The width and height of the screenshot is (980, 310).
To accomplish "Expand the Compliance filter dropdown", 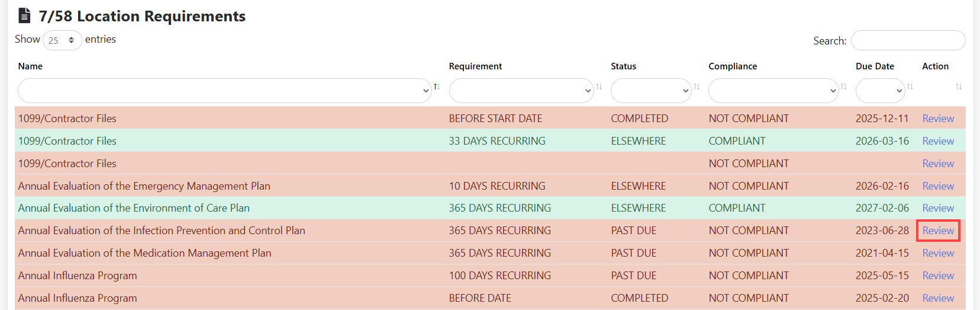I will (773, 91).
